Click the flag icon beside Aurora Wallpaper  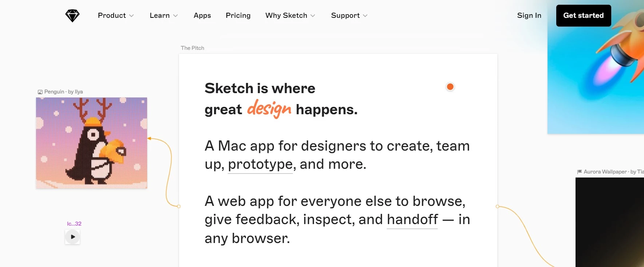click(x=580, y=172)
